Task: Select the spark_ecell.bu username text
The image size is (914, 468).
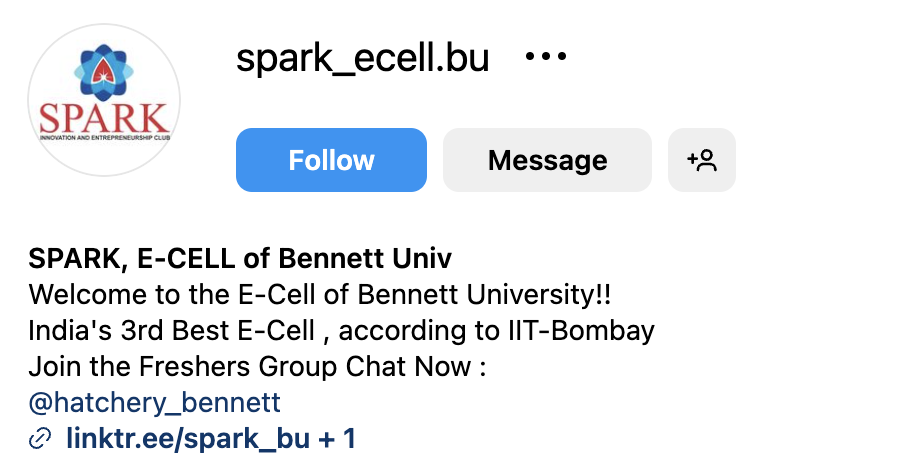Action: pyautogui.click(x=362, y=58)
